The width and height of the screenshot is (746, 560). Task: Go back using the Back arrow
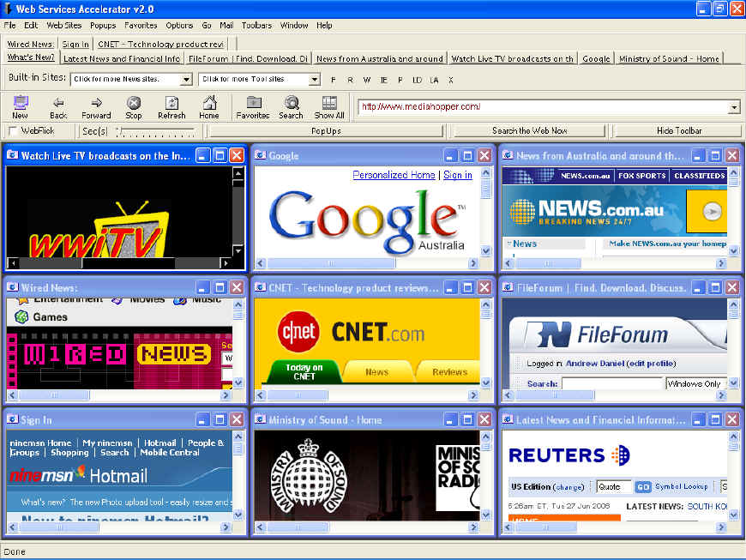tap(58, 107)
